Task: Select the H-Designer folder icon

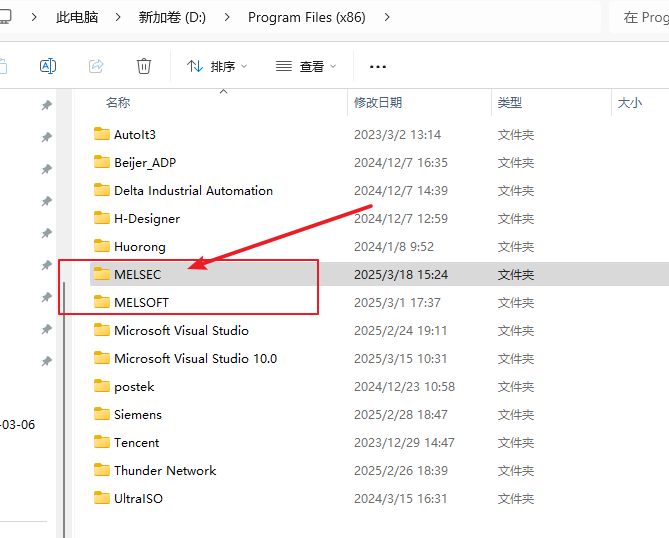Action: pos(102,218)
